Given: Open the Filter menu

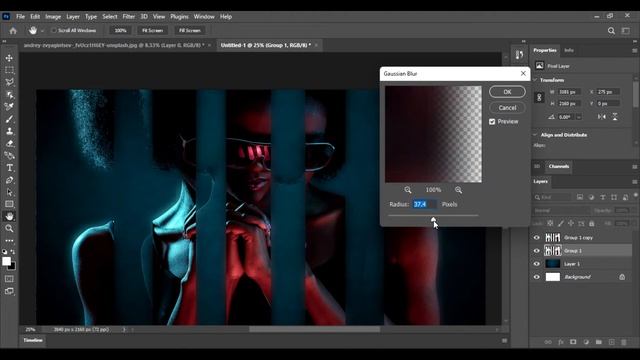Looking at the screenshot, I should tap(129, 17).
